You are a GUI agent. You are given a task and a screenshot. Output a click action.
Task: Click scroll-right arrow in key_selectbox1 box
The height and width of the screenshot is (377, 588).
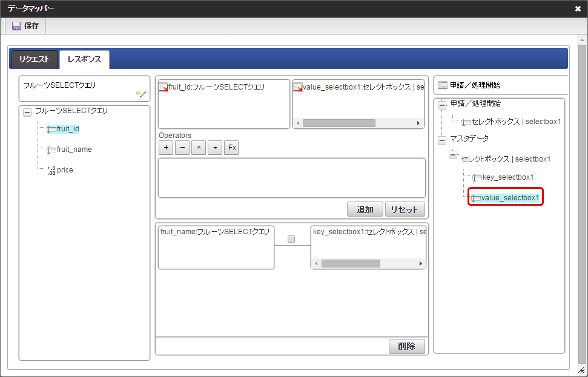coord(420,264)
